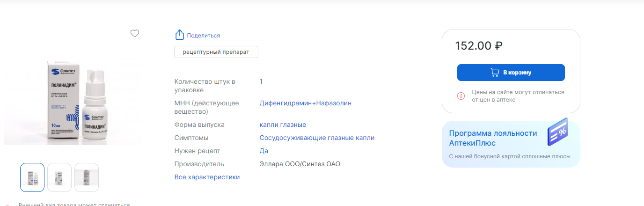This screenshot has width=644, height=206.
Task: Open the капли глазные link
Action: coord(283,125)
